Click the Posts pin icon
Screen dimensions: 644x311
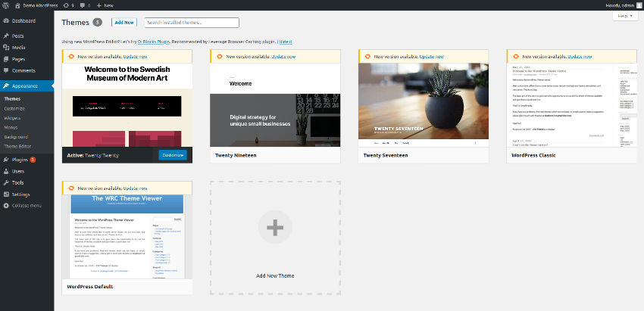point(6,36)
